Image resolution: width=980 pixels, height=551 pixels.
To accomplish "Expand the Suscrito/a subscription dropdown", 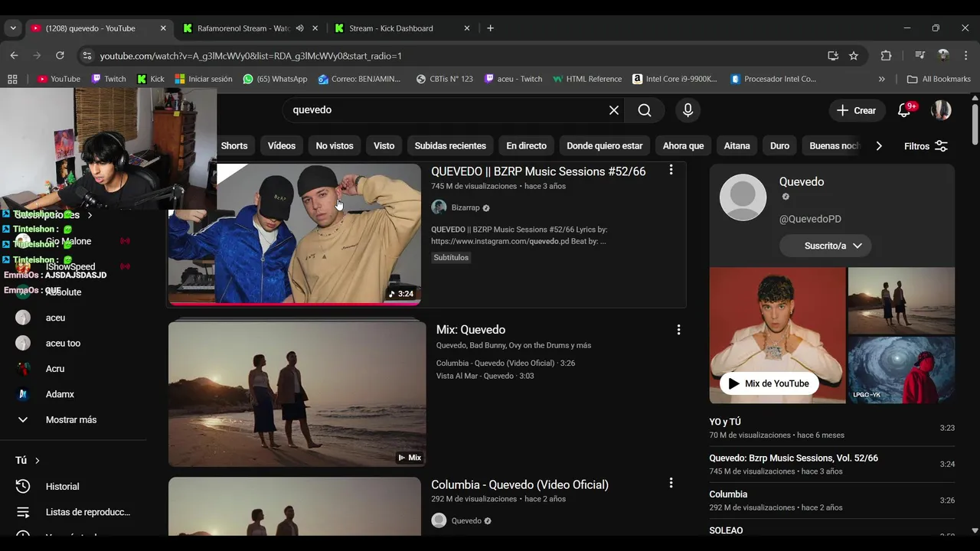I will [825, 246].
